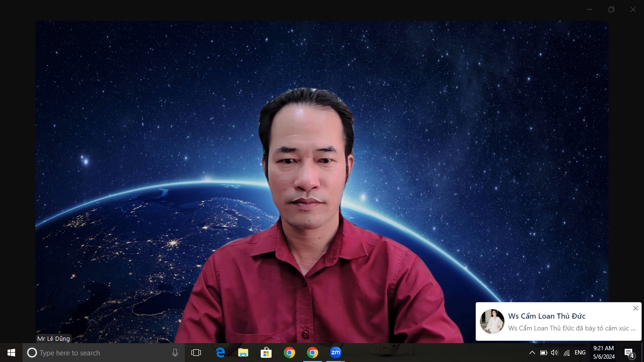Open the Windows Start menu
This screenshot has height=362, width=644.
[11, 353]
